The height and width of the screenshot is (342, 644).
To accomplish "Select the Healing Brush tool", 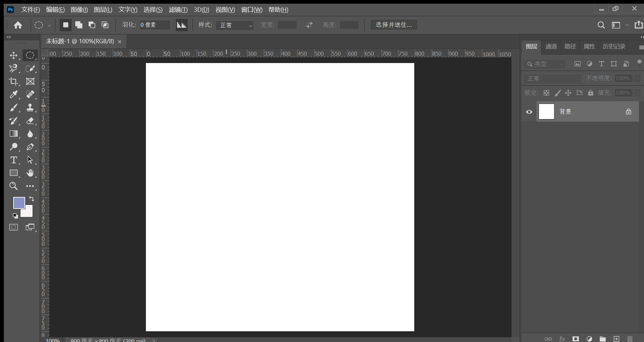I will pyautogui.click(x=30, y=95).
